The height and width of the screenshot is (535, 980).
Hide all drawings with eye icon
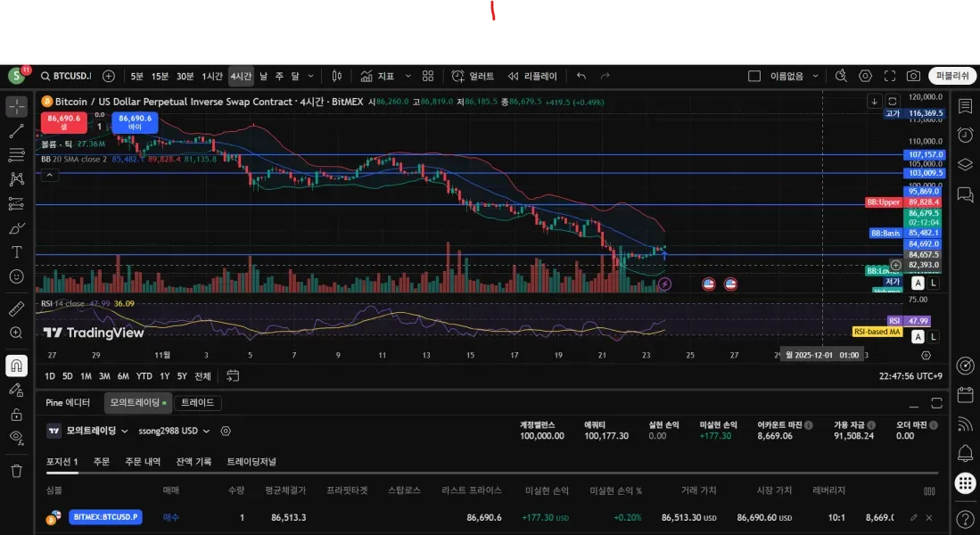pyautogui.click(x=17, y=438)
